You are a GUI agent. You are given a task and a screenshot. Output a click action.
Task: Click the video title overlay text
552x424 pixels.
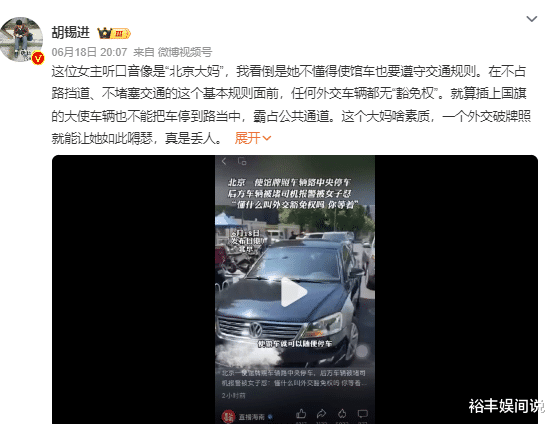pos(293,193)
